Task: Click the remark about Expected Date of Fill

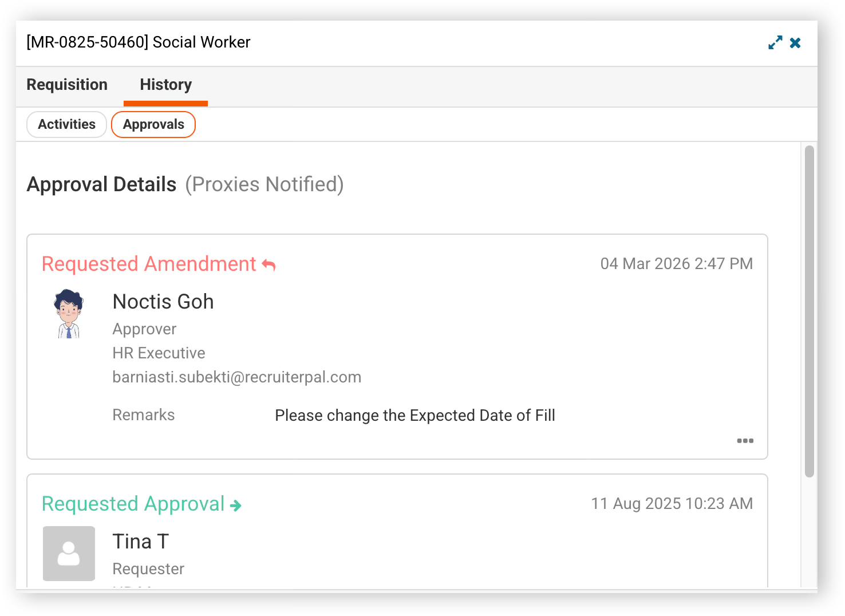Action: click(415, 416)
